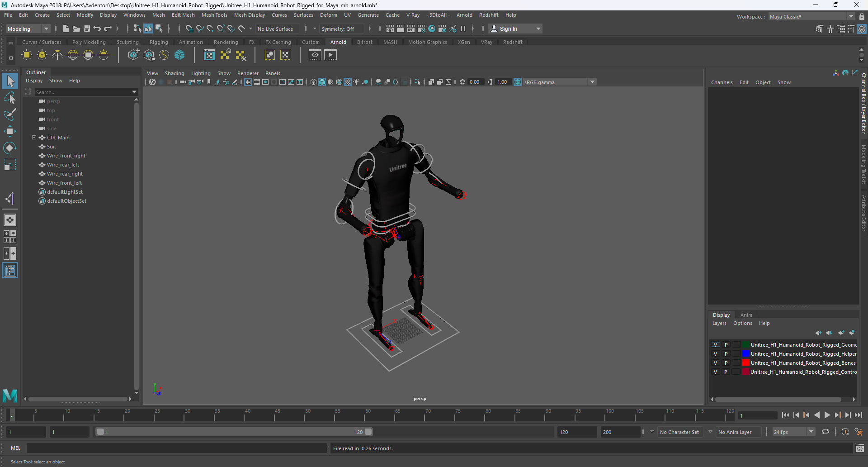Click the MEL command language label
Viewport: 868px width, 467px height.
pos(16,448)
